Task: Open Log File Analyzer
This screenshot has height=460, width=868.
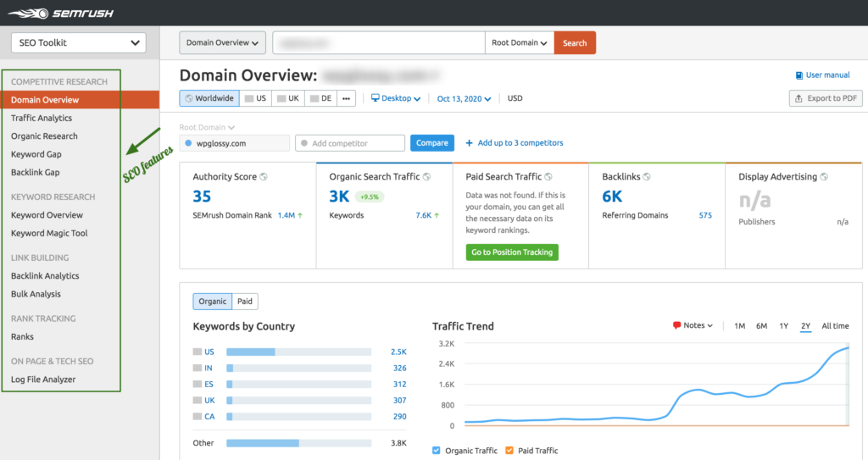Action: pyautogui.click(x=43, y=380)
